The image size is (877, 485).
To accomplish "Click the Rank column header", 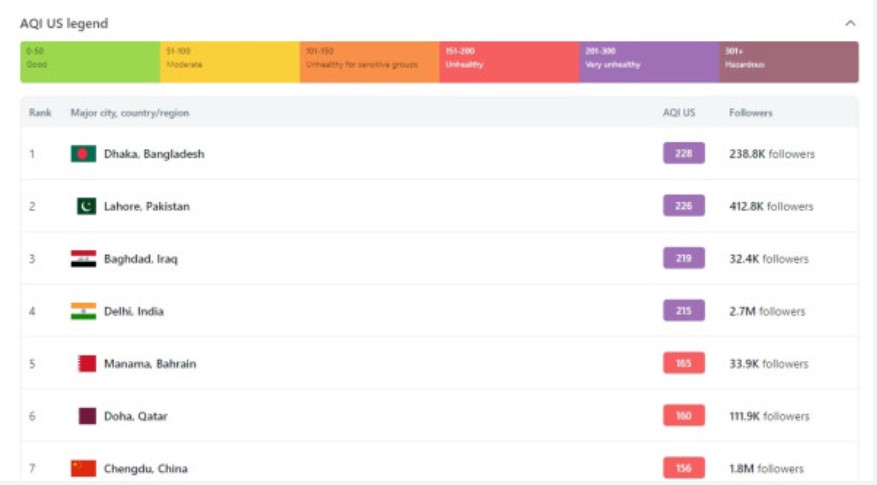I will click(x=40, y=113).
